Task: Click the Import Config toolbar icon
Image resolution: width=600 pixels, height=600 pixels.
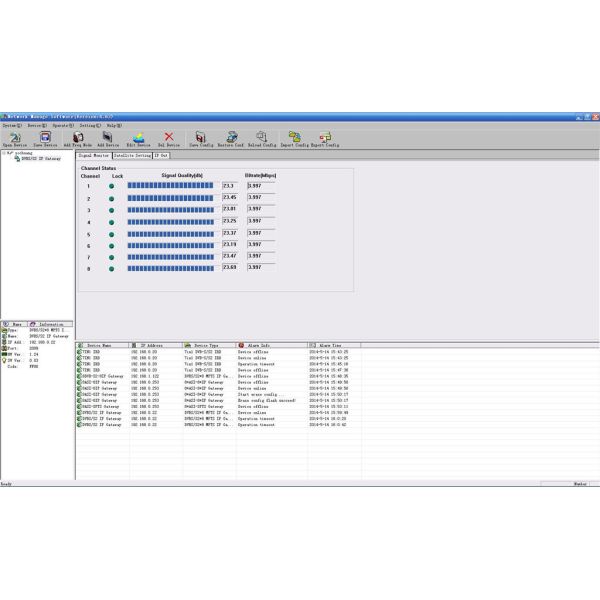Action: pos(294,138)
